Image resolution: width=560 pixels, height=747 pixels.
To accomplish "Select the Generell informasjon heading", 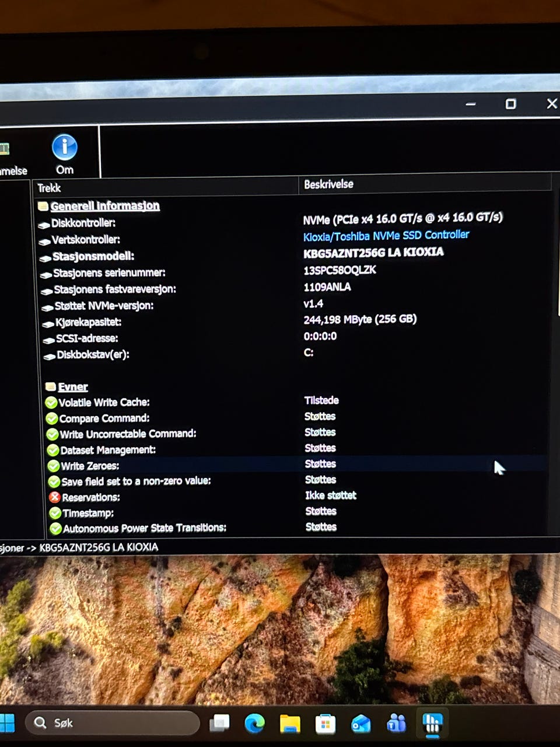I will tap(105, 206).
